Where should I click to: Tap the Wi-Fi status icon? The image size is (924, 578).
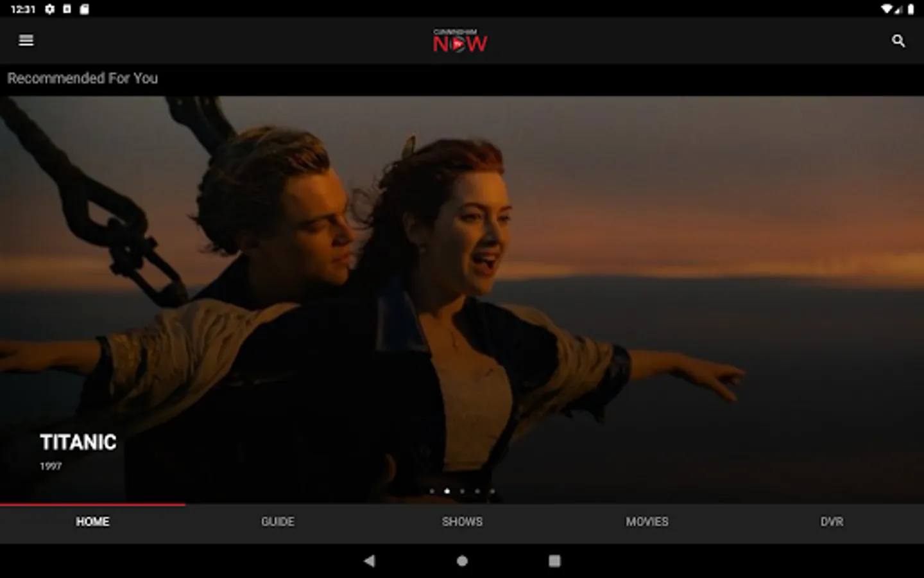click(887, 9)
